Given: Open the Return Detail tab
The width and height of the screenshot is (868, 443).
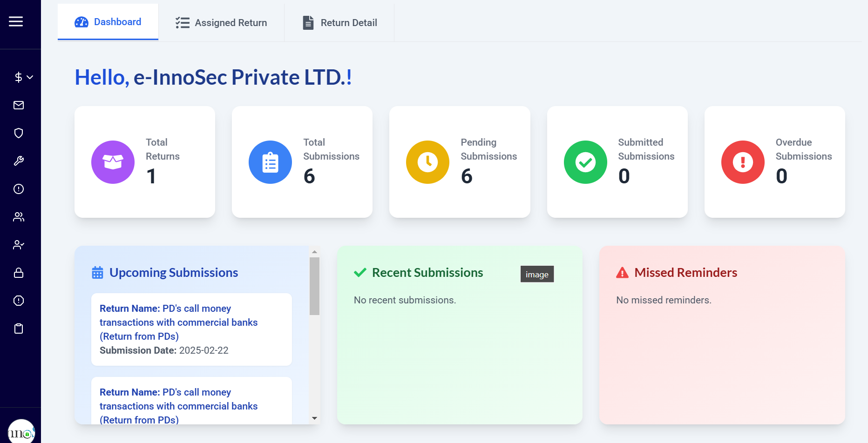Looking at the screenshot, I should tap(339, 23).
